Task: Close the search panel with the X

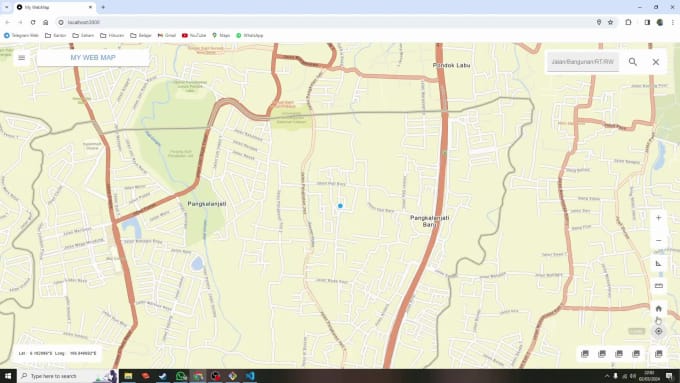Action: coord(656,62)
